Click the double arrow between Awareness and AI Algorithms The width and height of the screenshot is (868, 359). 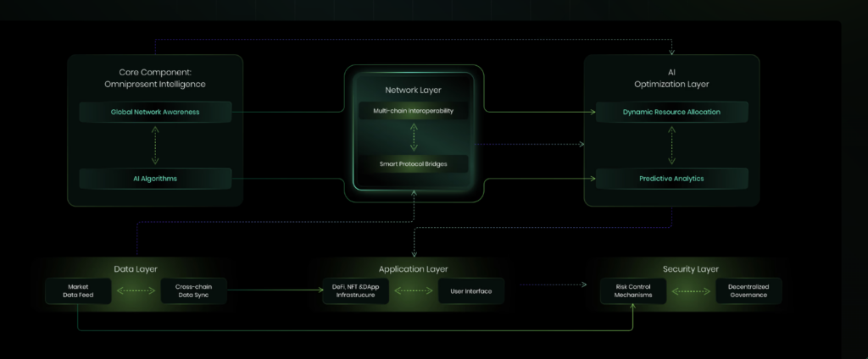(x=155, y=145)
